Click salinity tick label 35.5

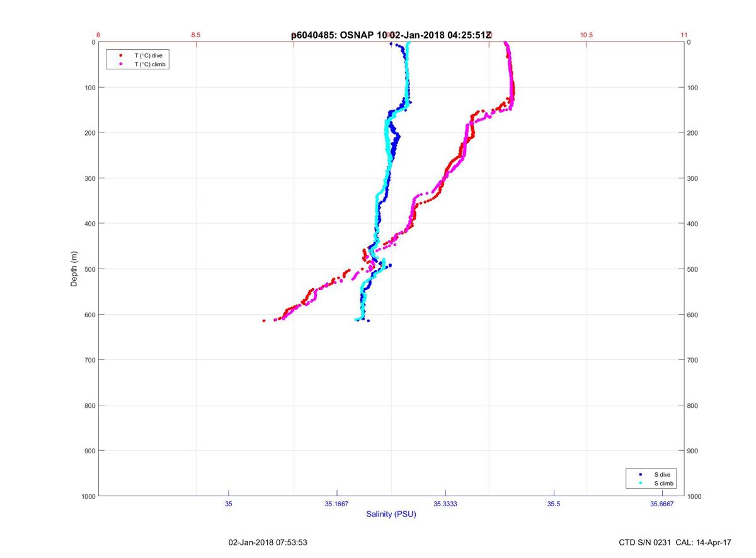pyautogui.click(x=554, y=503)
